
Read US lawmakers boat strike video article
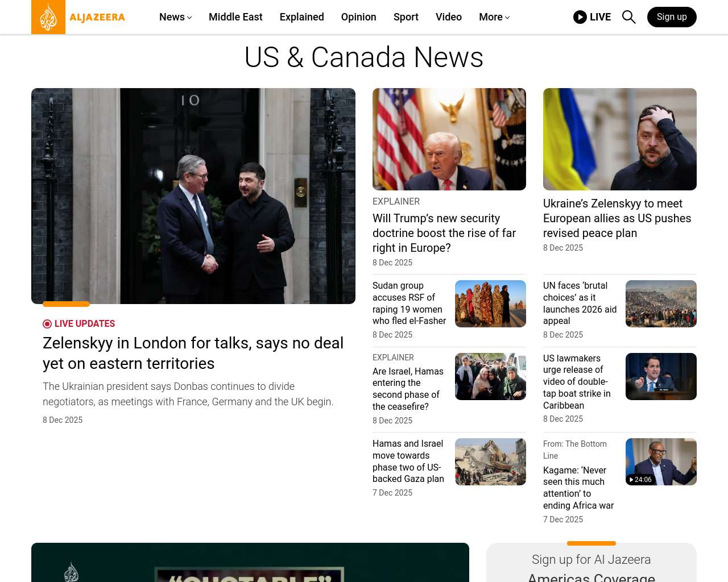(x=577, y=382)
